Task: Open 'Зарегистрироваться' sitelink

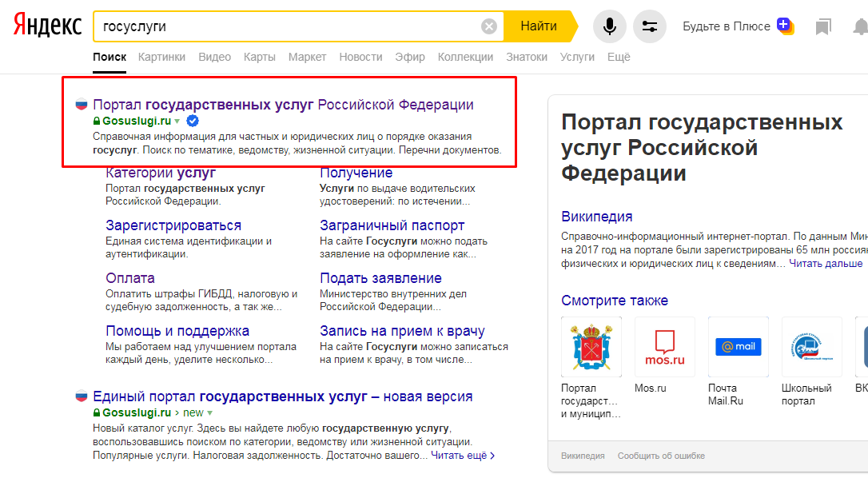Action: tap(173, 225)
